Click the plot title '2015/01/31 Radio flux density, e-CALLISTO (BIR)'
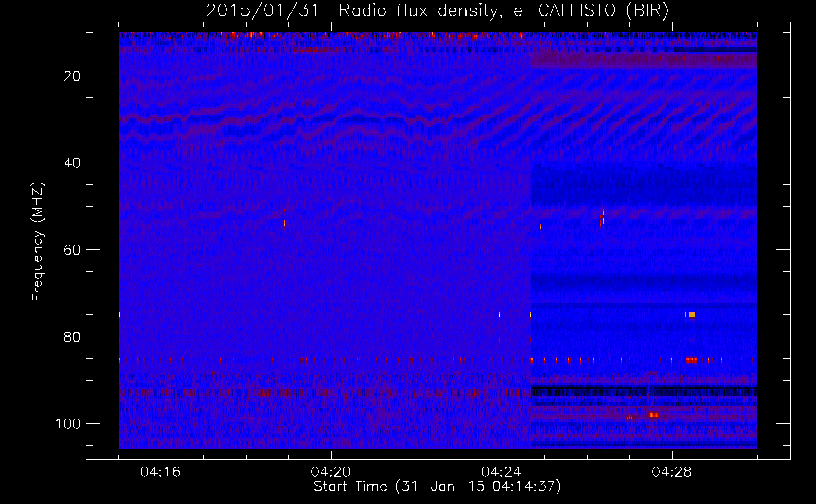816x504 pixels. coord(437,11)
